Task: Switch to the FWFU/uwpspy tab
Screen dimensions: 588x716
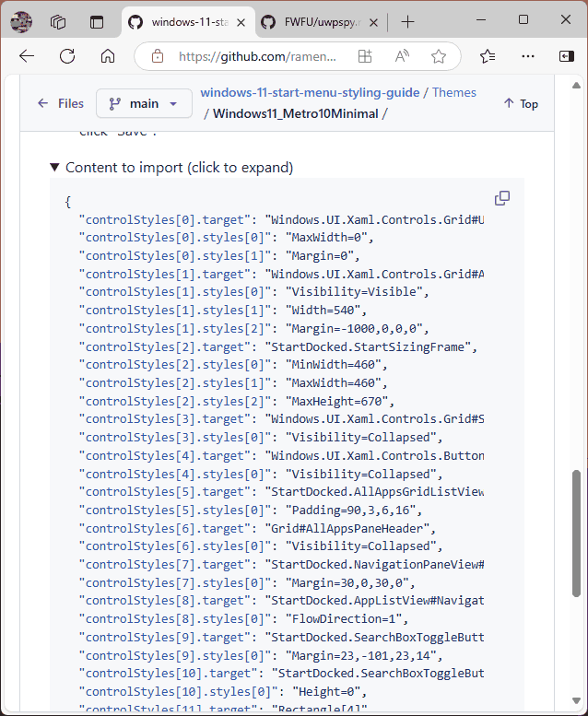Action: pos(309,21)
